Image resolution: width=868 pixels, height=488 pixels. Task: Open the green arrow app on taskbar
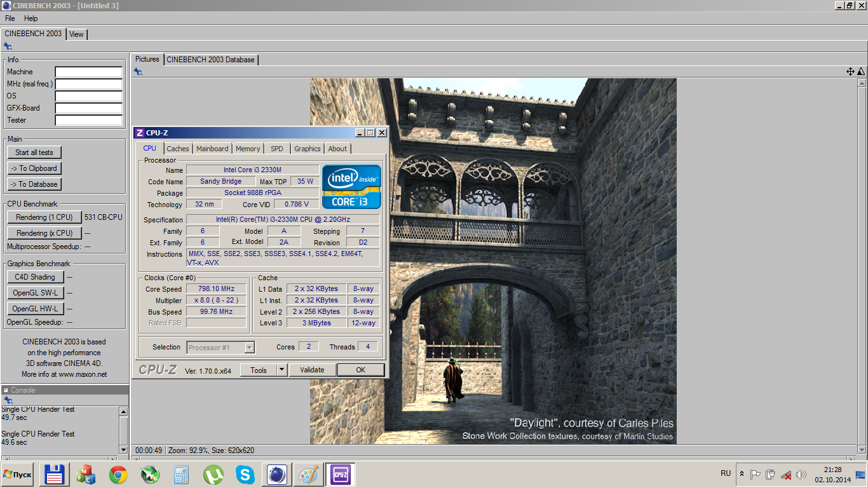(149, 475)
